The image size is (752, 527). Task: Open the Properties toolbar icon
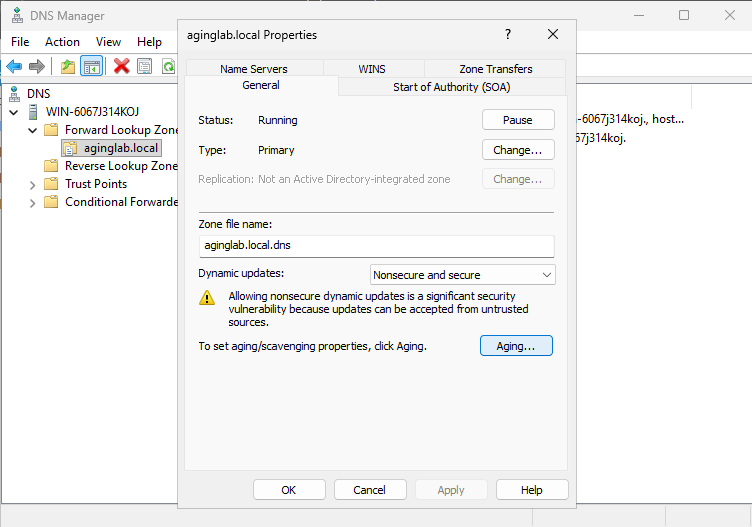point(144,66)
